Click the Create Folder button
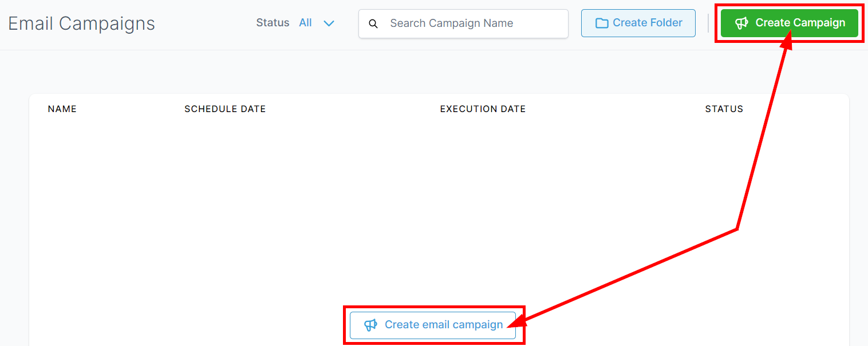The height and width of the screenshot is (346, 868). pyautogui.click(x=638, y=23)
